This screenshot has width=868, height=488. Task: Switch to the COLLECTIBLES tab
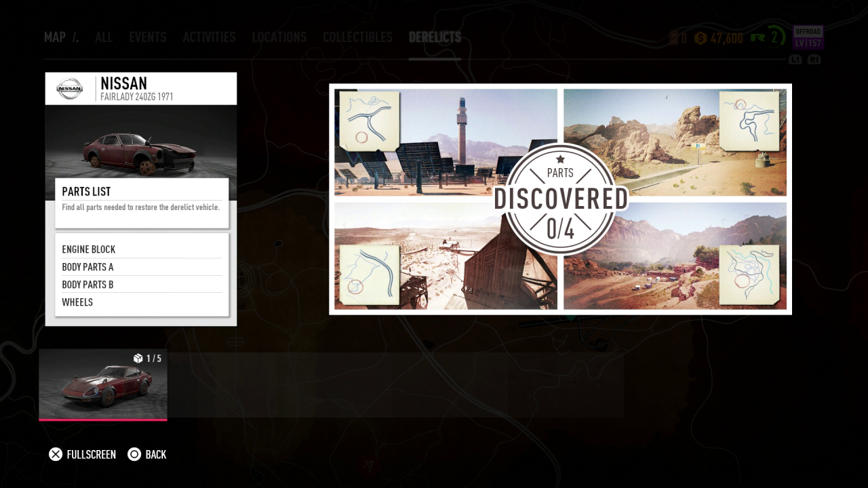point(357,37)
